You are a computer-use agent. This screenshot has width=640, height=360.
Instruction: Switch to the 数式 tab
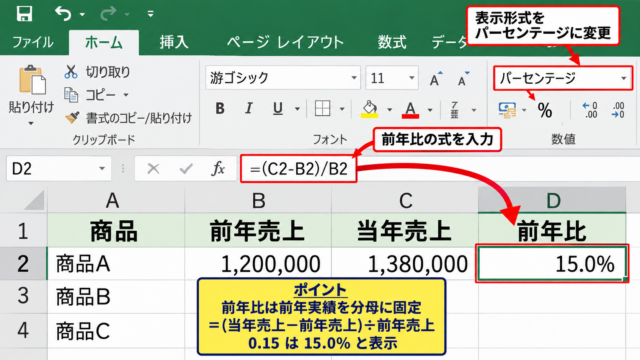point(392,42)
